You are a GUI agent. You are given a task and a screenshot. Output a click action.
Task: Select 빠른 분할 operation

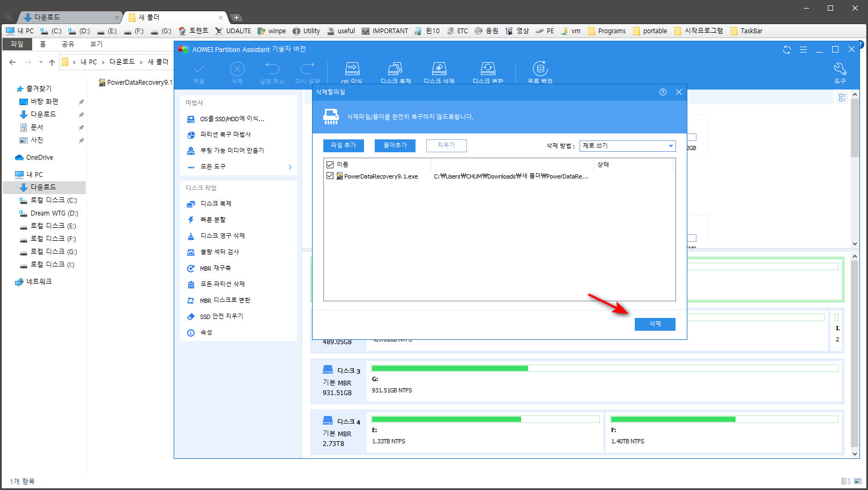213,220
